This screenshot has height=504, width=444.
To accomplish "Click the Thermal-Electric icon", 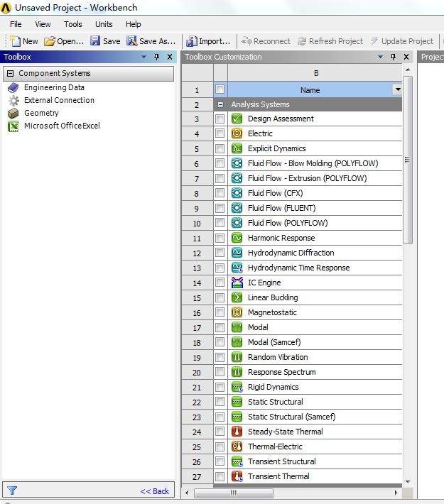I will [x=237, y=447].
